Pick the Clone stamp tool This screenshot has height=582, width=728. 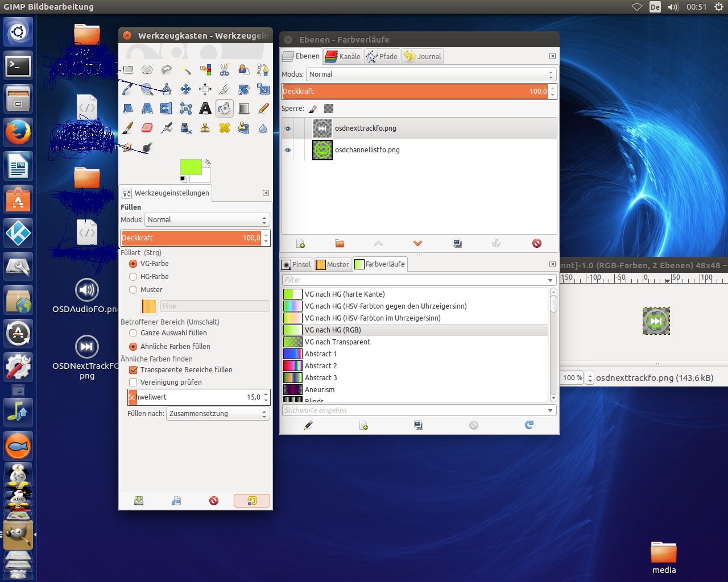coord(205,128)
